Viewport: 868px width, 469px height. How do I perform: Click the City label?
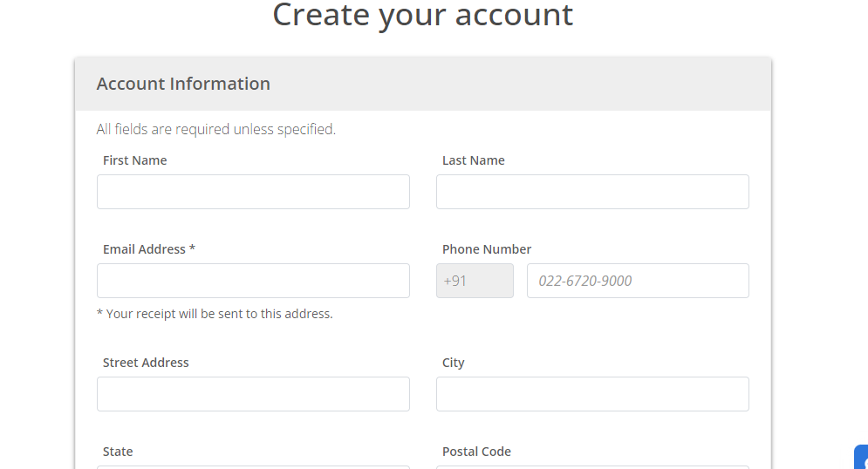[x=453, y=363]
